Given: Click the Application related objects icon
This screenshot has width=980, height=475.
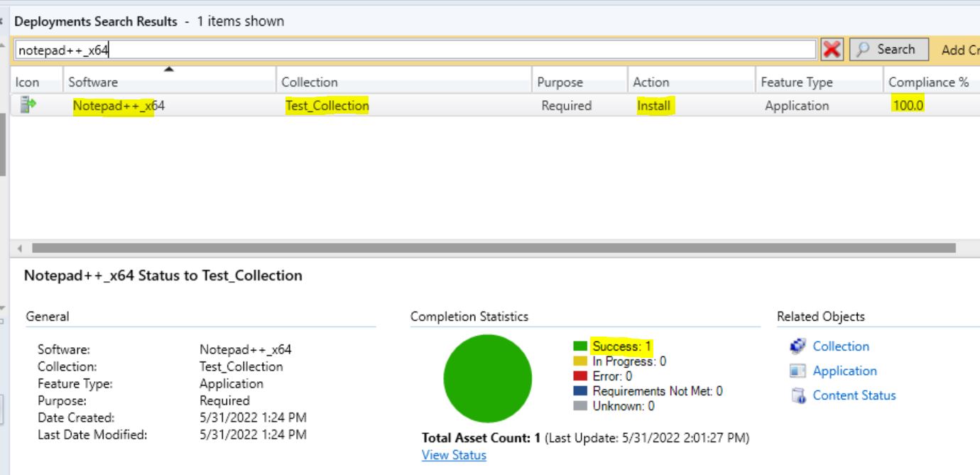Looking at the screenshot, I should [x=798, y=371].
